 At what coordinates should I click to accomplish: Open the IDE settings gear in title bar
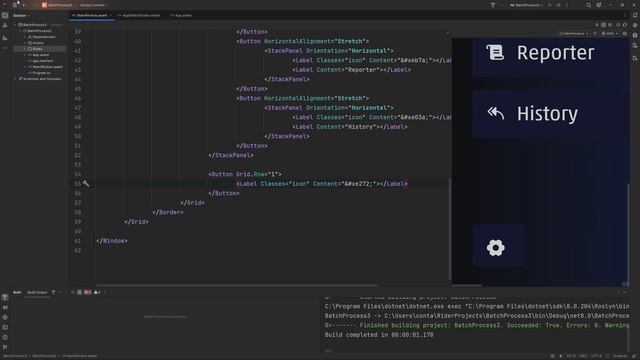tap(599, 5)
